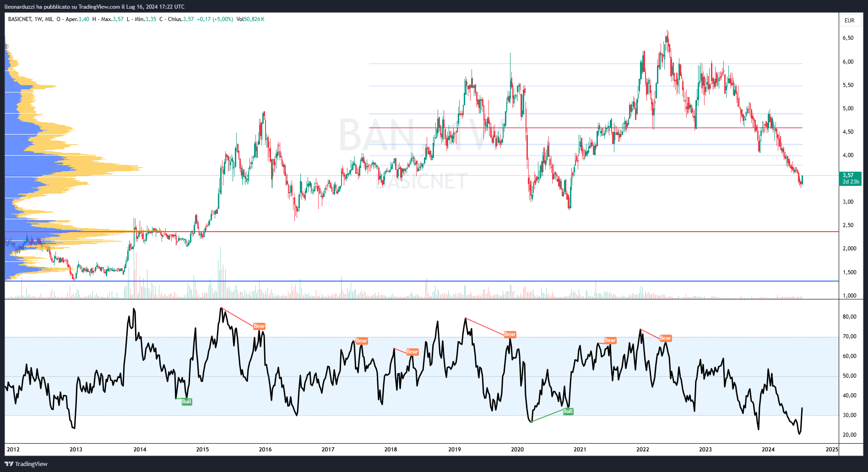Click the 3,00 price axis label
Viewport: 868px width, 472px height.
848,202
